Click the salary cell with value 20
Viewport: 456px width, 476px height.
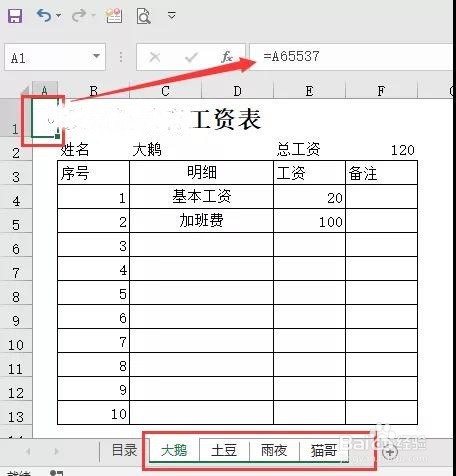pos(309,197)
